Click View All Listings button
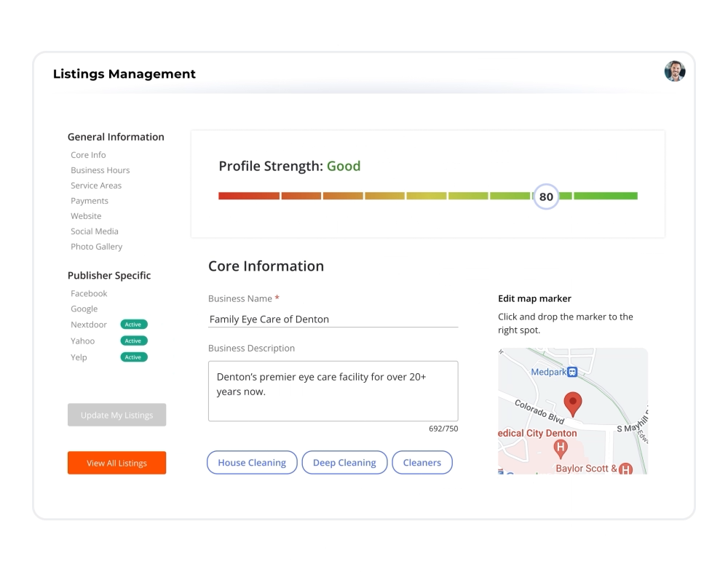Viewport: 728px width, 572px height. [x=116, y=463]
